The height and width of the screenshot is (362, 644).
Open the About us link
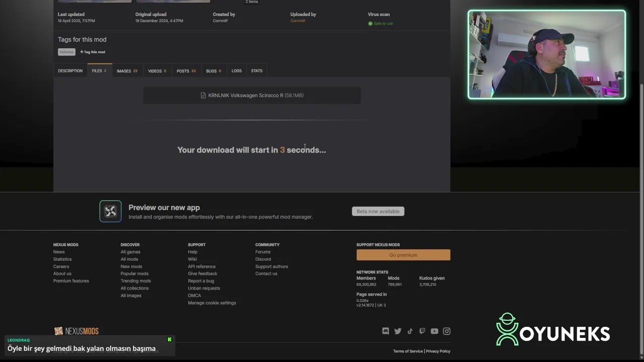pos(62,274)
